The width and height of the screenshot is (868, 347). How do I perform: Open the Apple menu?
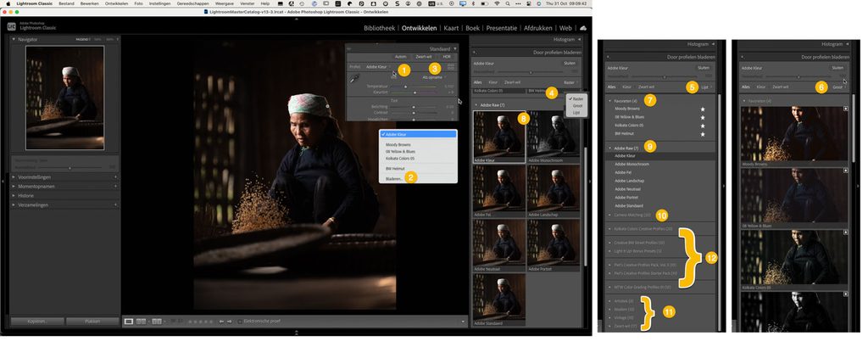[8, 3]
